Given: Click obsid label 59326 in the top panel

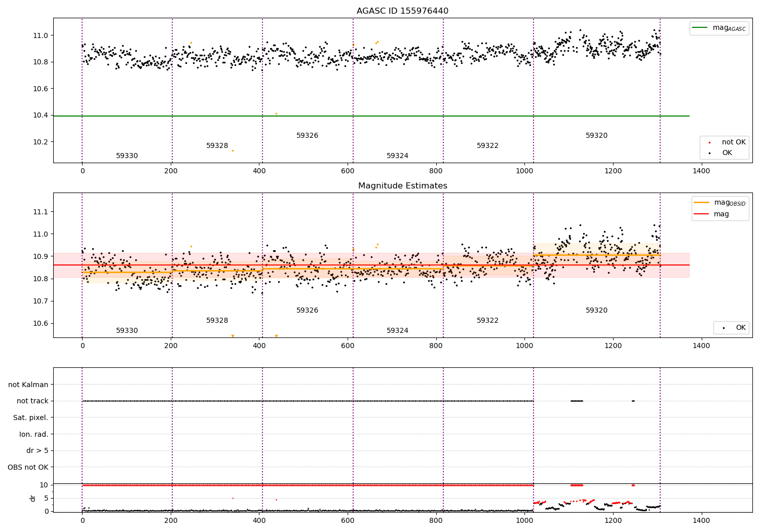Looking at the screenshot, I should pyautogui.click(x=307, y=136).
